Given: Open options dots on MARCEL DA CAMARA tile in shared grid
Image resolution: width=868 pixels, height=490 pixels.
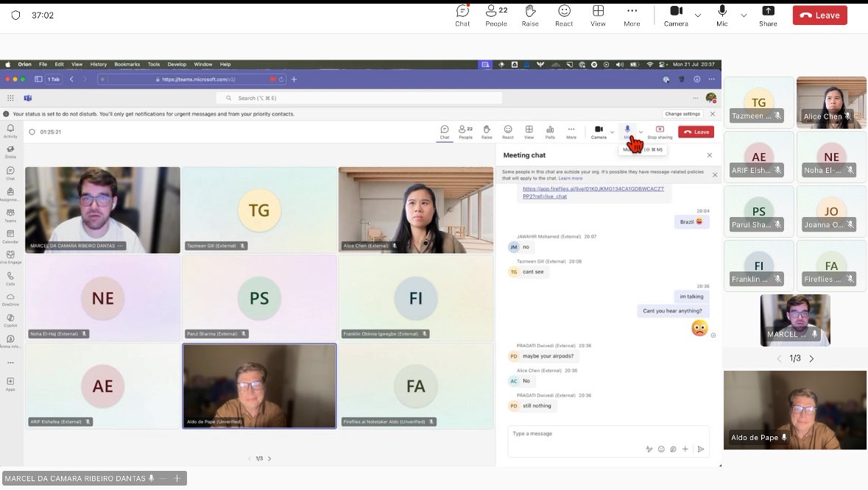Looking at the screenshot, I should 120,246.
